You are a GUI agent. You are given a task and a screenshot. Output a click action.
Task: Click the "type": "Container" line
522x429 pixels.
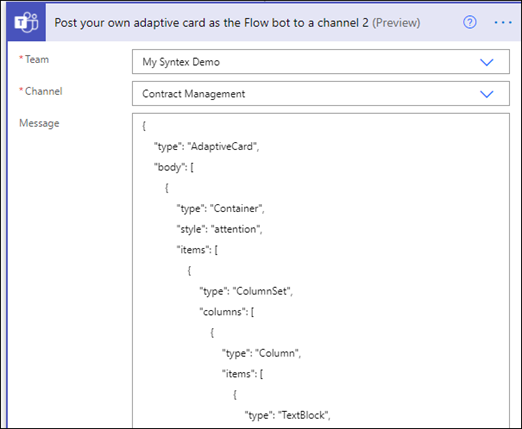click(220, 209)
